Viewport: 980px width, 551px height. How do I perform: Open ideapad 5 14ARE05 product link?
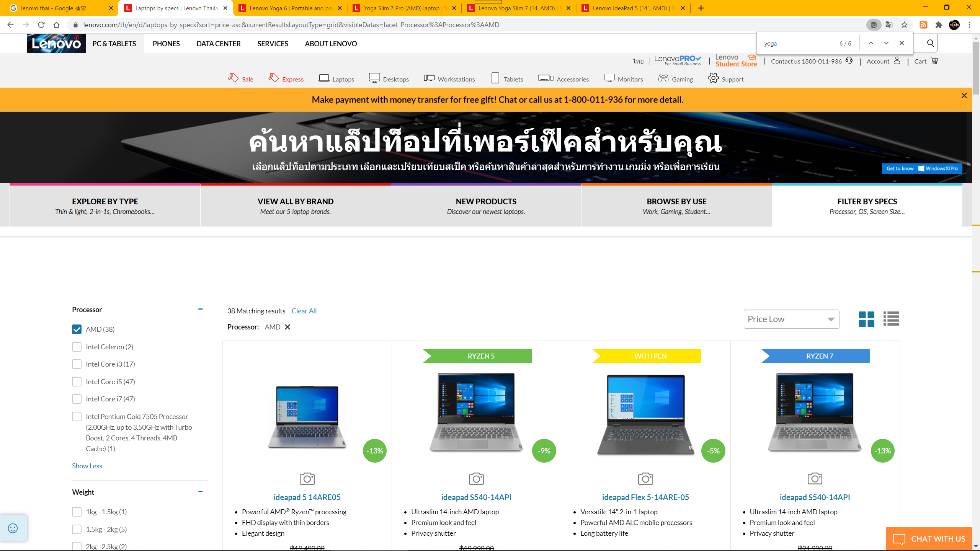coord(307,497)
